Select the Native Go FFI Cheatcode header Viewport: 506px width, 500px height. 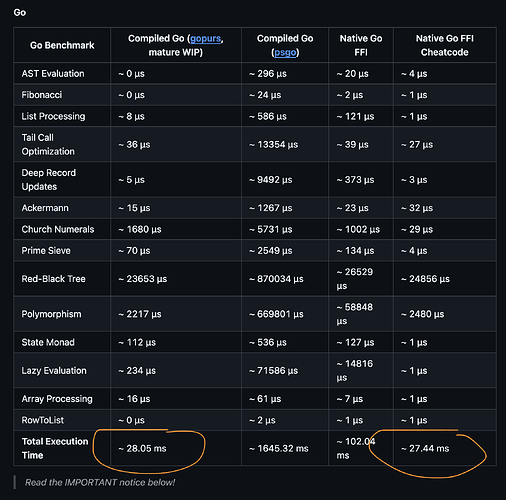[444, 45]
